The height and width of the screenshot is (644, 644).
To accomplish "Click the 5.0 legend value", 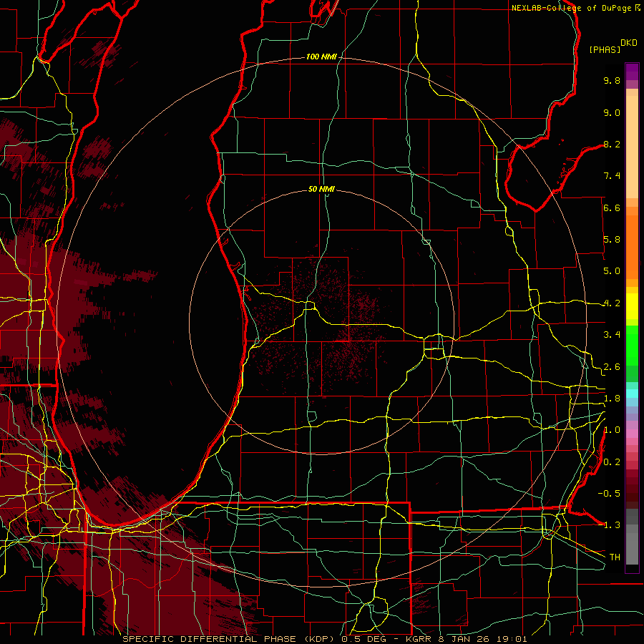I will pos(612,271).
